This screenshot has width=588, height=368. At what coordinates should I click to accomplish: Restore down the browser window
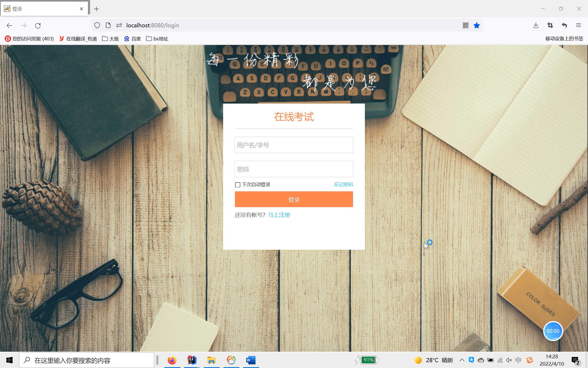(561, 9)
